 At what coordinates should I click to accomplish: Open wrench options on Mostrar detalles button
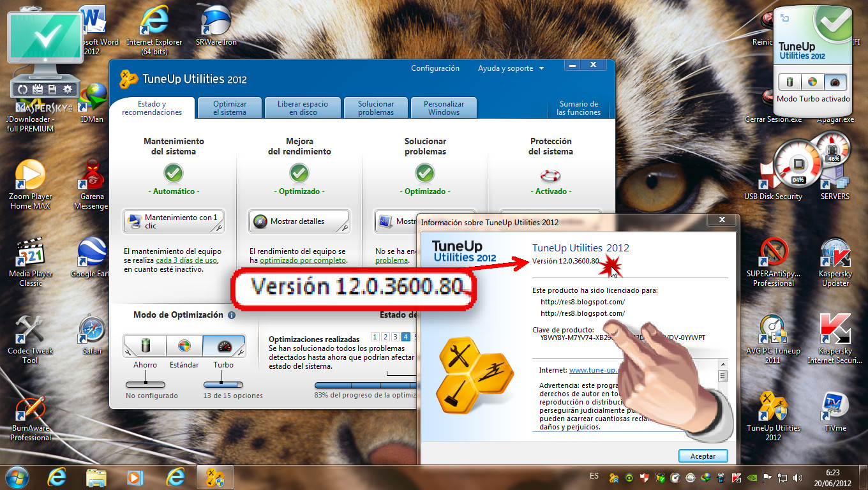345,227
